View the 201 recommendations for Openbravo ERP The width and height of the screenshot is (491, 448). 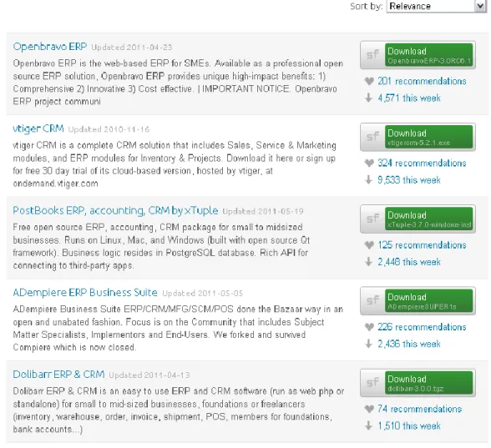[422, 82]
